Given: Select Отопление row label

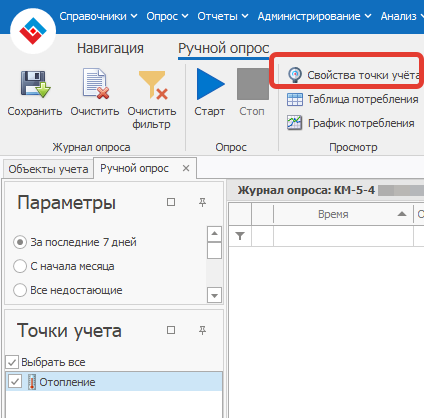Looking at the screenshot, I should click(x=67, y=382).
